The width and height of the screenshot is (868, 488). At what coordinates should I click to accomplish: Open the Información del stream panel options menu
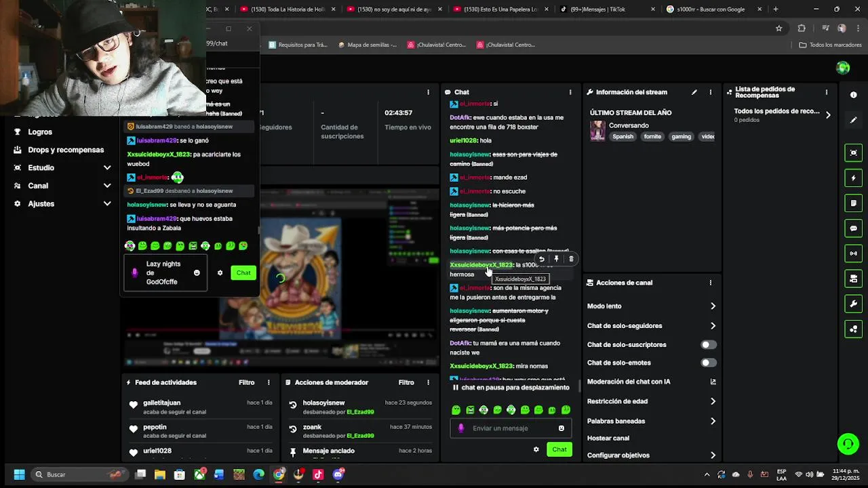click(711, 92)
